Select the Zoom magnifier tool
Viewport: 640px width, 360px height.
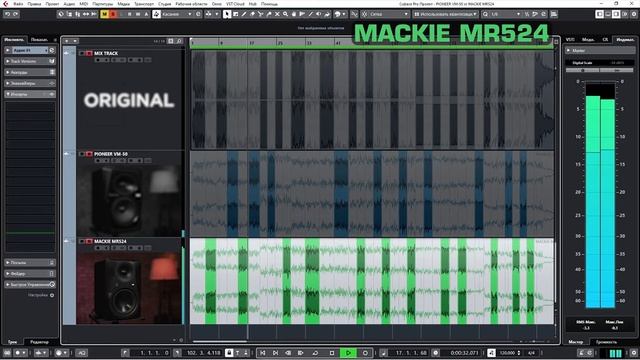(x=285, y=14)
